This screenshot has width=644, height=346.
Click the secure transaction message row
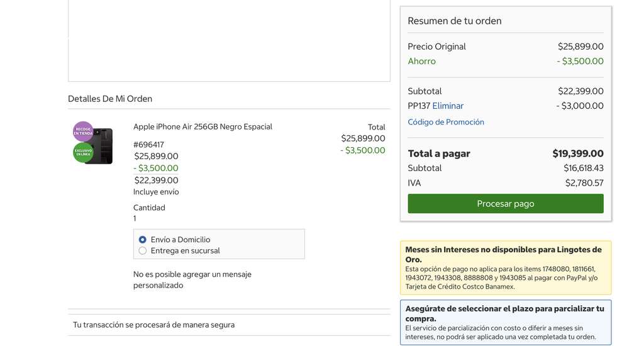coord(229,325)
